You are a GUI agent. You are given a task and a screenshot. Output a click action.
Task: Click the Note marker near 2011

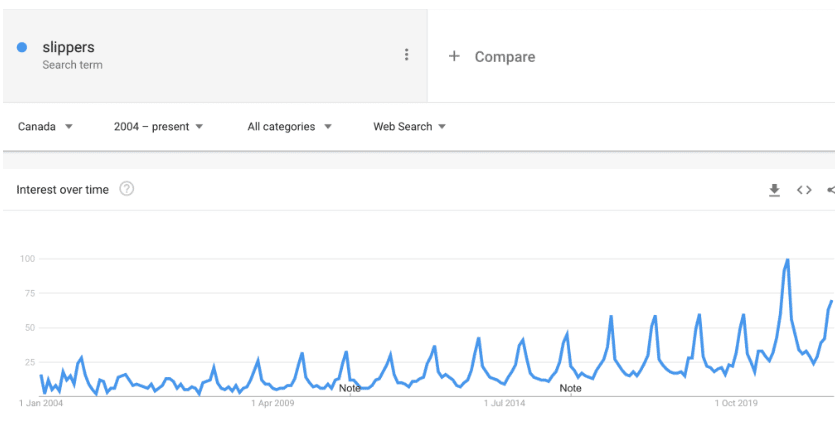[x=349, y=388]
